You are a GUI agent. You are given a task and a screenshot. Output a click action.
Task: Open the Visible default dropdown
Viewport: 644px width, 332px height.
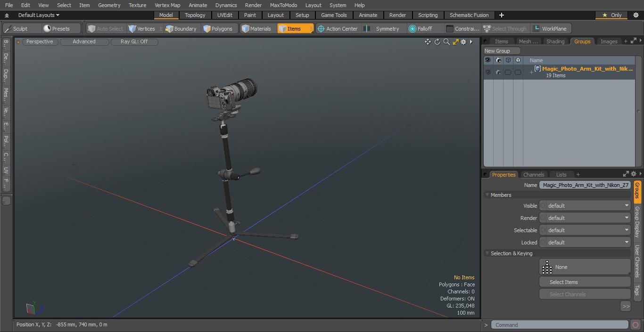[x=588, y=206]
